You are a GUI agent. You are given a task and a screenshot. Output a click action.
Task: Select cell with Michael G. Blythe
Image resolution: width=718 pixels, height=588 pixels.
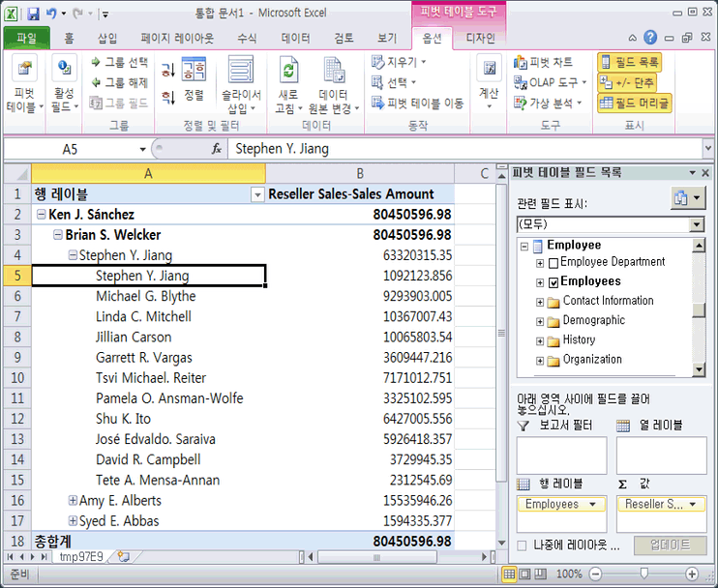(148, 296)
